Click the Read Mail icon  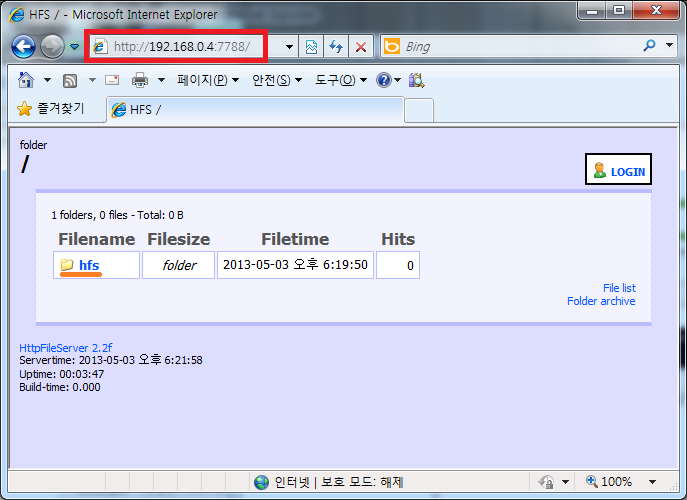pyautogui.click(x=112, y=80)
